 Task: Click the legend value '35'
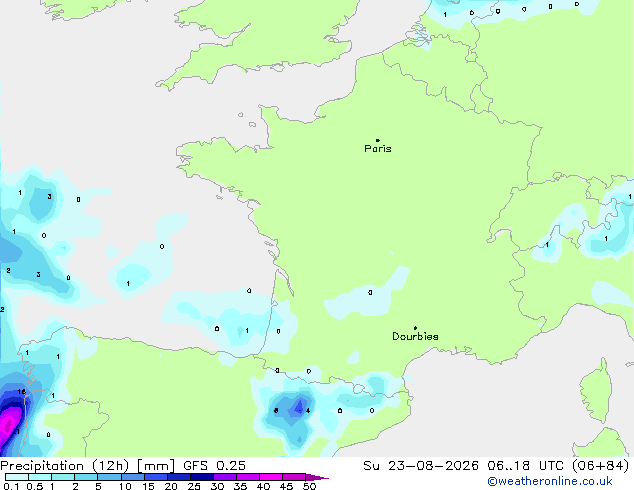[x=240, y=486]
